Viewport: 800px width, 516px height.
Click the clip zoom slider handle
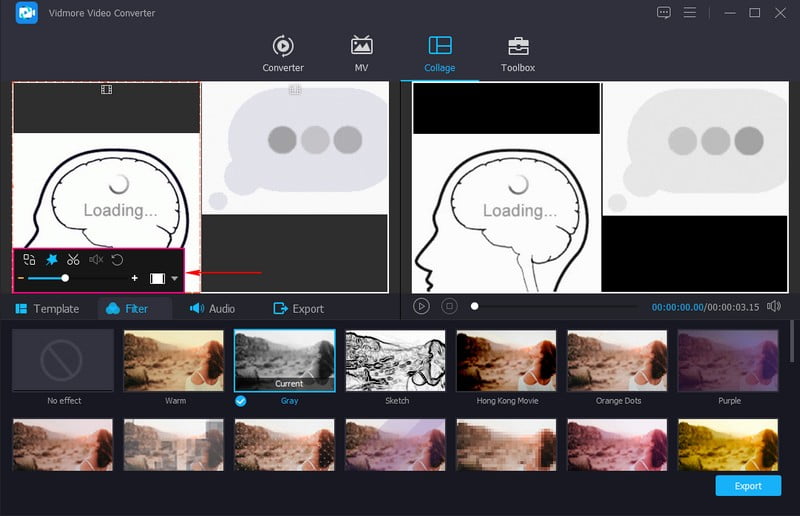[x=65, y=278]
